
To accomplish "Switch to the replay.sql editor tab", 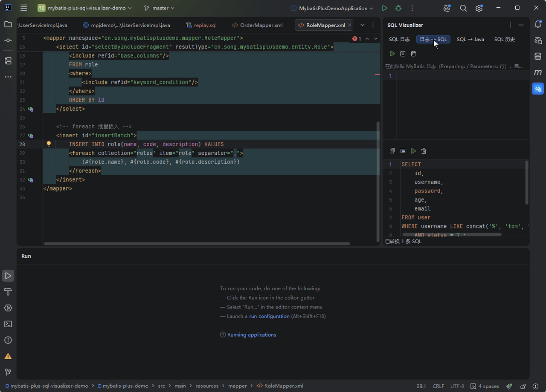I will coord(201,25).
